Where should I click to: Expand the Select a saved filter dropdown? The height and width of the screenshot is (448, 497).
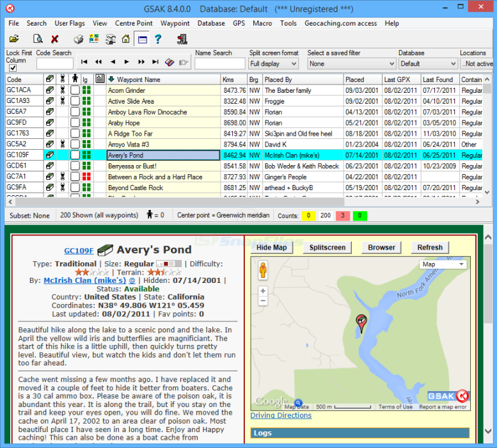click(351, 63)
